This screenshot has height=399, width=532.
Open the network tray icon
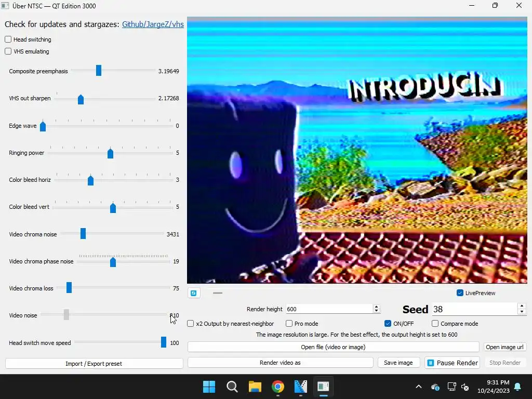pyautogui.click(x=451, y=387)
